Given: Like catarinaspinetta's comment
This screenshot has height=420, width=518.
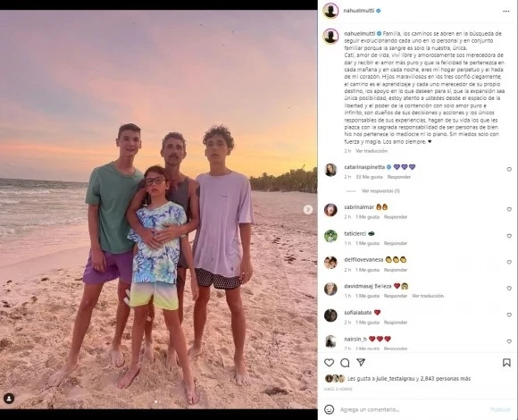Looking at the screenshot, I should coord(509,169).
